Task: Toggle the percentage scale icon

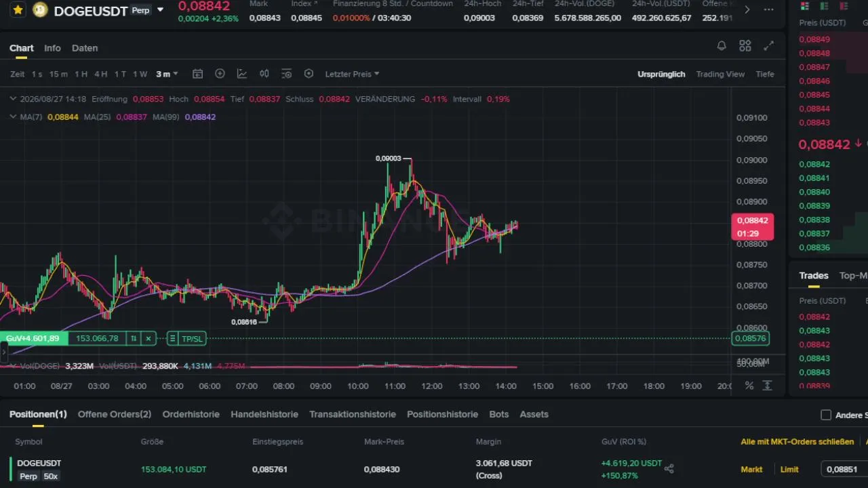Action: [x=749, y=386]
